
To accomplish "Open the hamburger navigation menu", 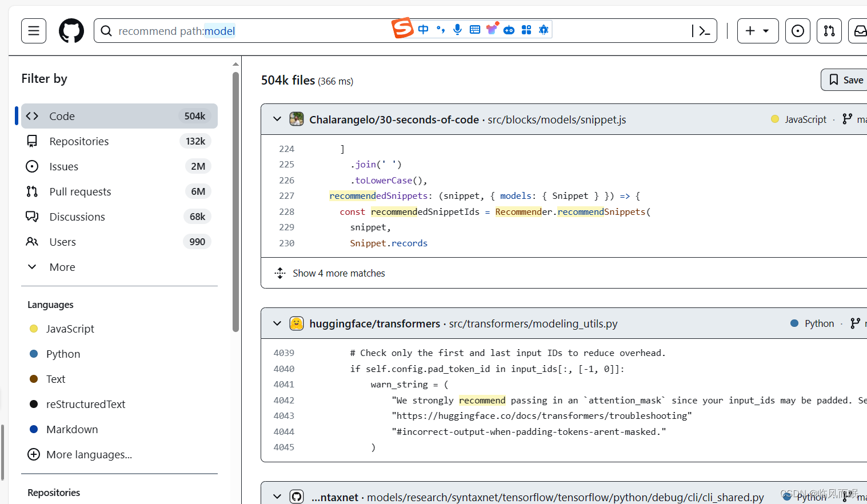I will point(34,31).
